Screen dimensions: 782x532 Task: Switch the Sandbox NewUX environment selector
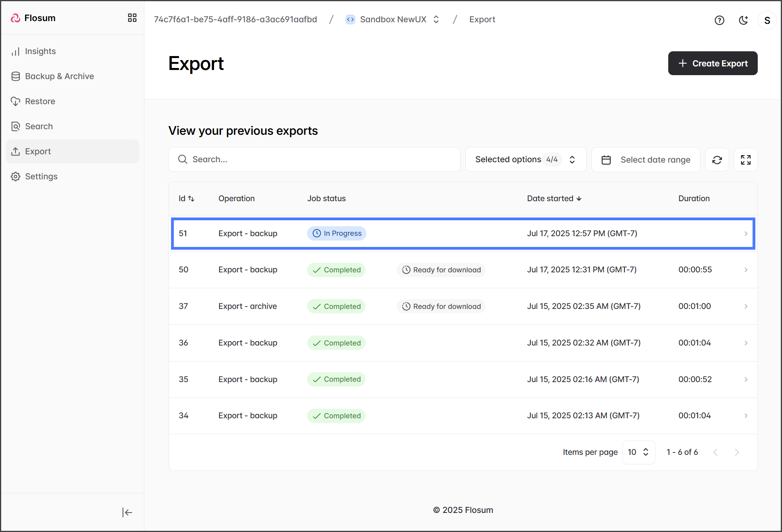tap(393, 19)
